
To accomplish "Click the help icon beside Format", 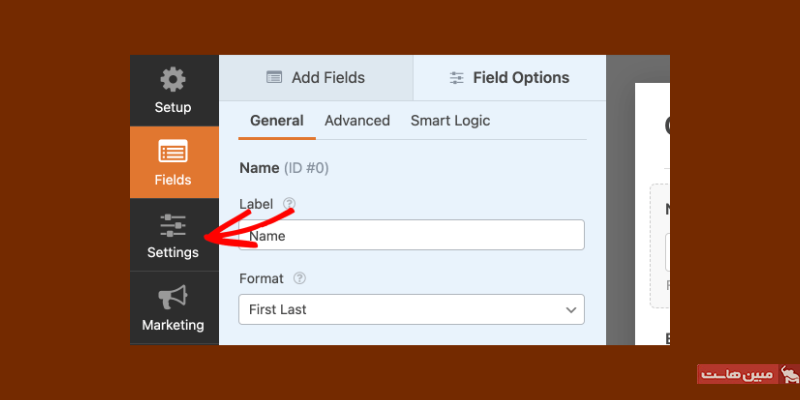I will (x=299, y=278).
